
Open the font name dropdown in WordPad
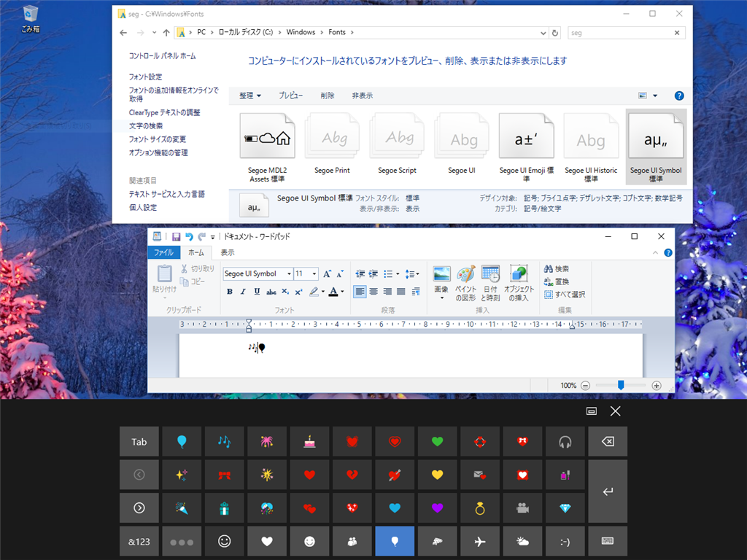tap(289, 274)
